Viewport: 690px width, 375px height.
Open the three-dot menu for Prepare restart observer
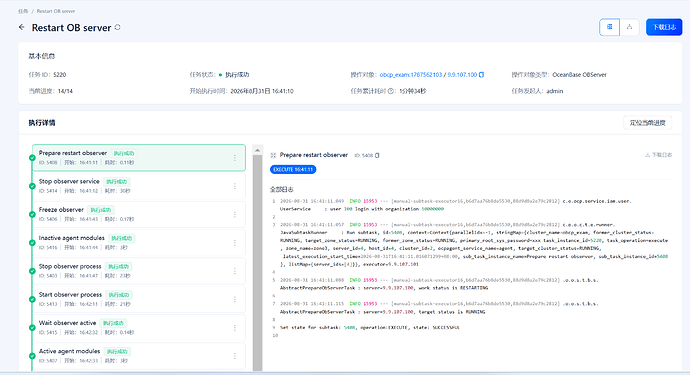click(x=235, y=158)
